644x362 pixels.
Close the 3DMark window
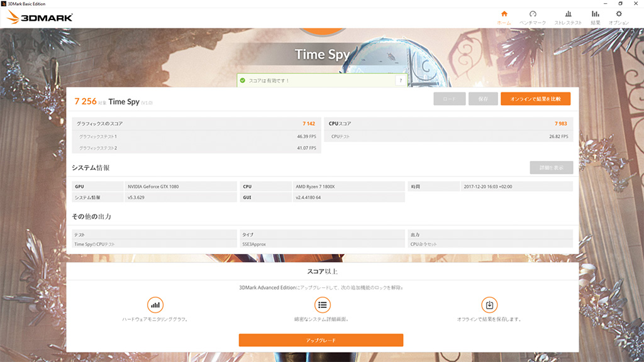[x=635, y=4]
